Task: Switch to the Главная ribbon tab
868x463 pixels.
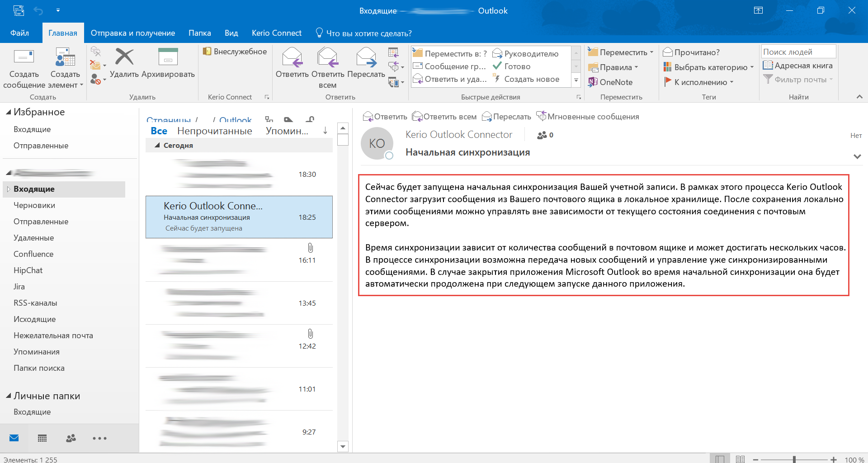Action: coord(63,33)
